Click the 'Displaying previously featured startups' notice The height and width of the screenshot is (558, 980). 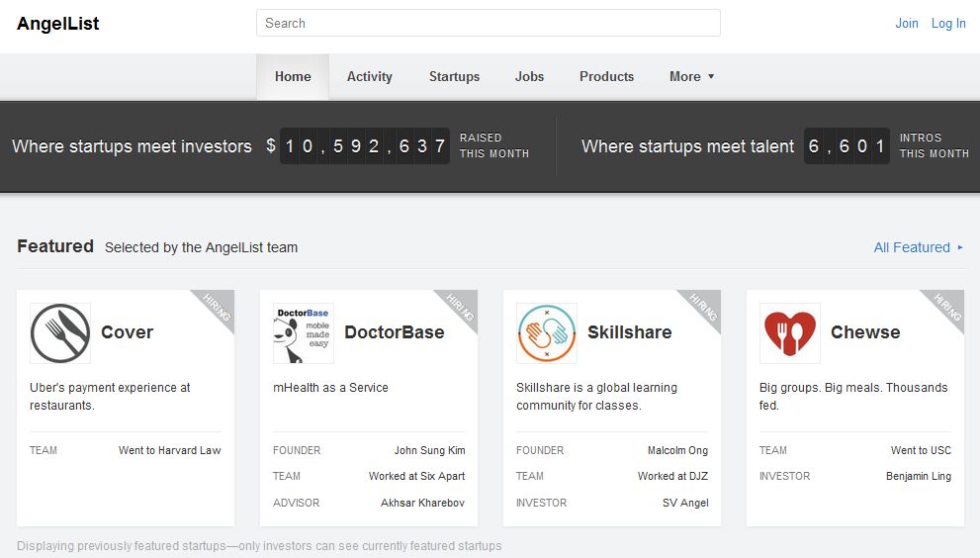pyautogui.click(x=259, y=545)
